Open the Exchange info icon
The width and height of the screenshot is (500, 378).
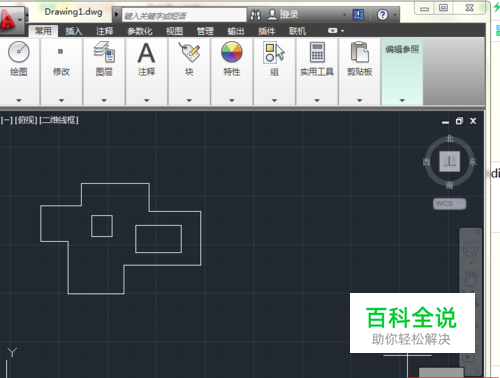coord(358,15)
